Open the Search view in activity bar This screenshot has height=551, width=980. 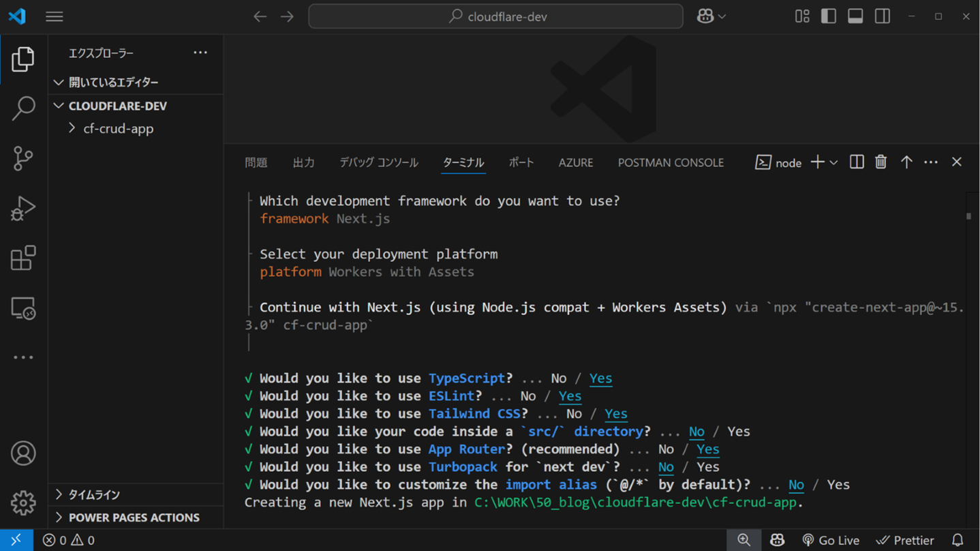tap(23, 108)
